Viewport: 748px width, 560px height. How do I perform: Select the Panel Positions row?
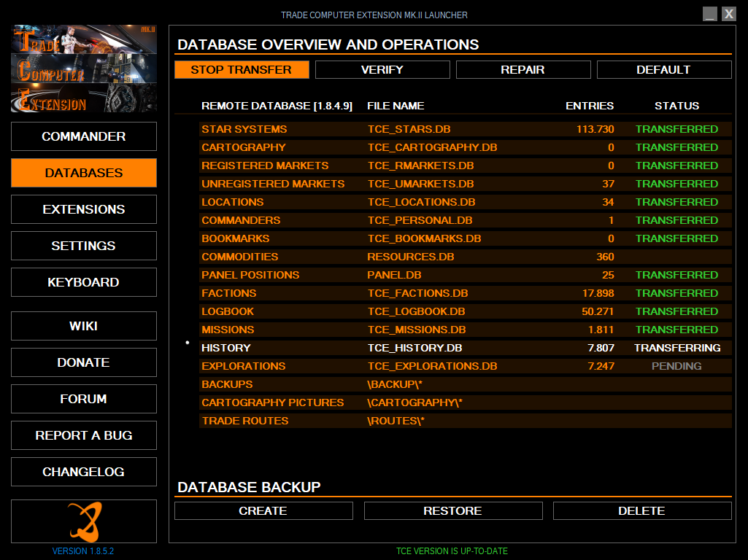(465, 275)
